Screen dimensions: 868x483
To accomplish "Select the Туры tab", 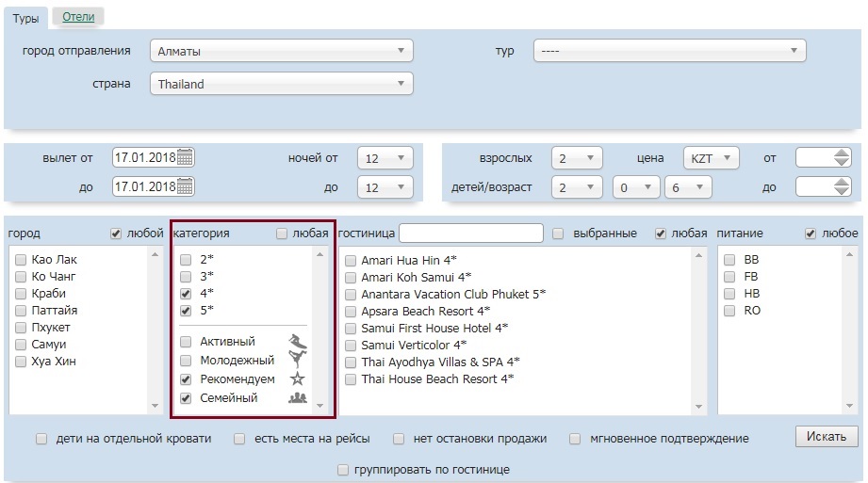I will point(25,17).
